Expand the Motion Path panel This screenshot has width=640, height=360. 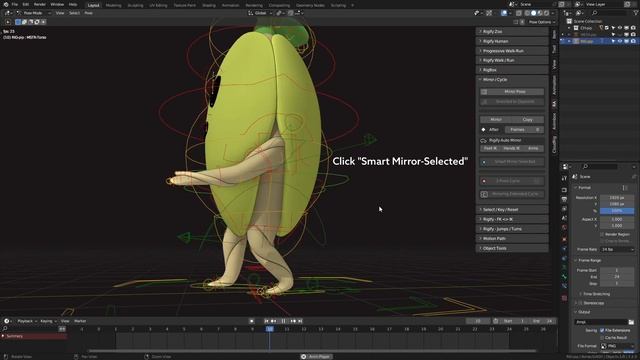pyautogui.click(x=512, y=238)
